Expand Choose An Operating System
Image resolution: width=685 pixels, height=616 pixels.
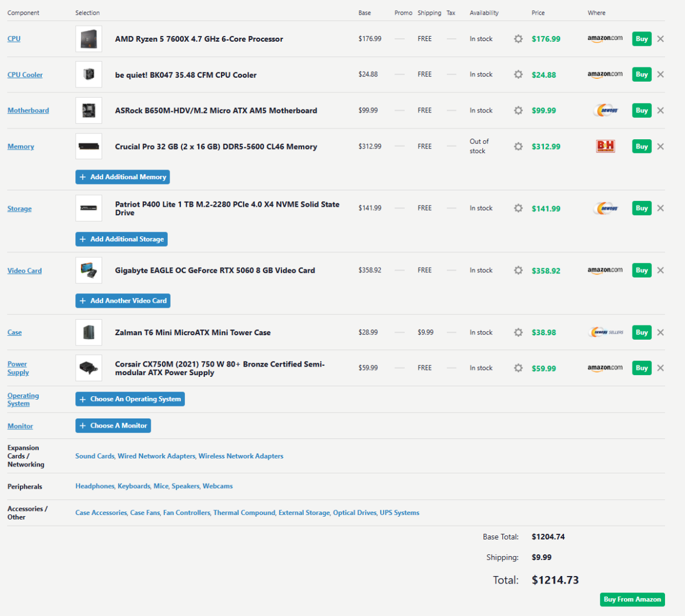[x=130, y=399]
